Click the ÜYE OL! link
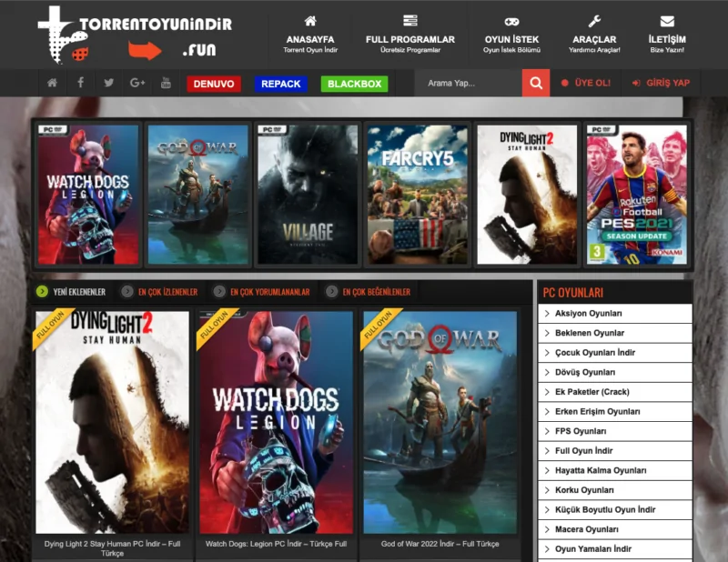This screenshot has height=562, width=728. point(592,83)
